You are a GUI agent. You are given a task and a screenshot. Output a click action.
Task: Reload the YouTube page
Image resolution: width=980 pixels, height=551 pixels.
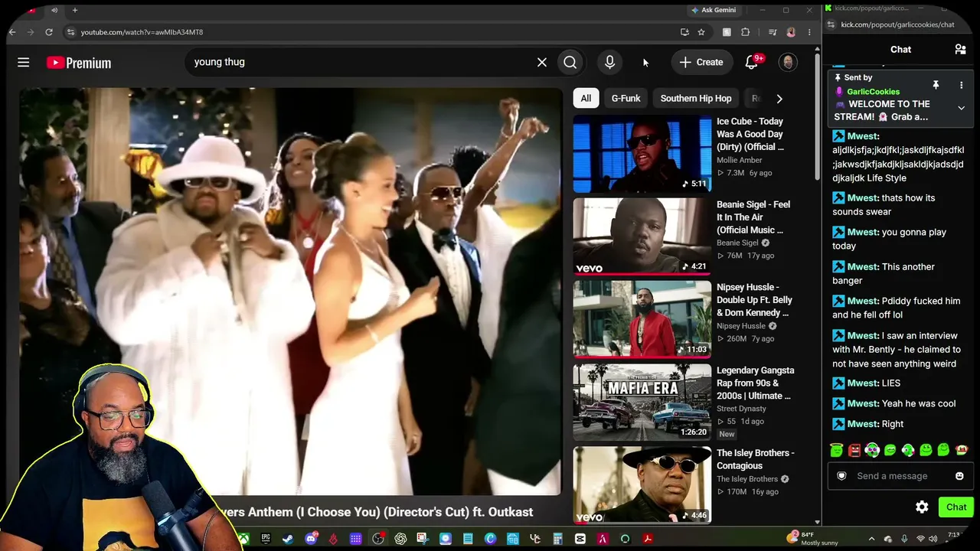click(49, 32)
